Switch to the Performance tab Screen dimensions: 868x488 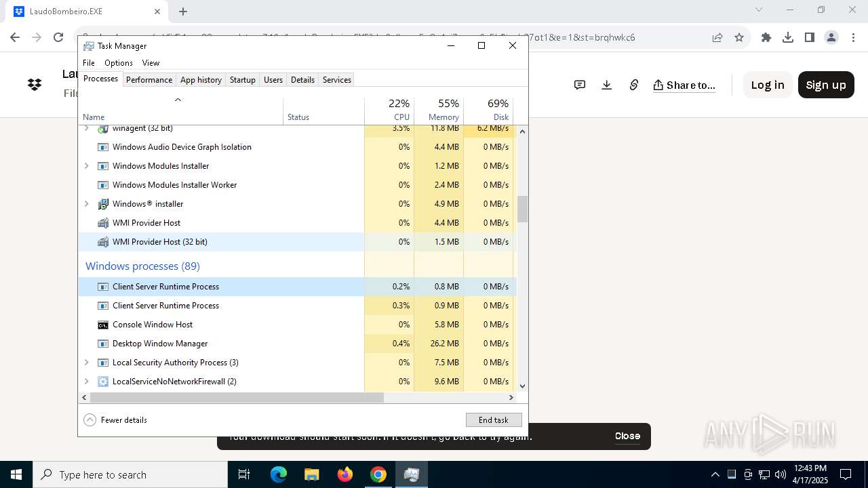pos(149,79)
